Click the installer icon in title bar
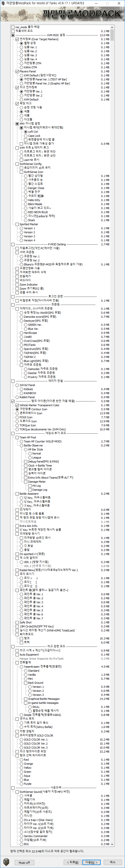Viewport: 125px width, 868px height. pyautogui.click(x=3, y=3)
